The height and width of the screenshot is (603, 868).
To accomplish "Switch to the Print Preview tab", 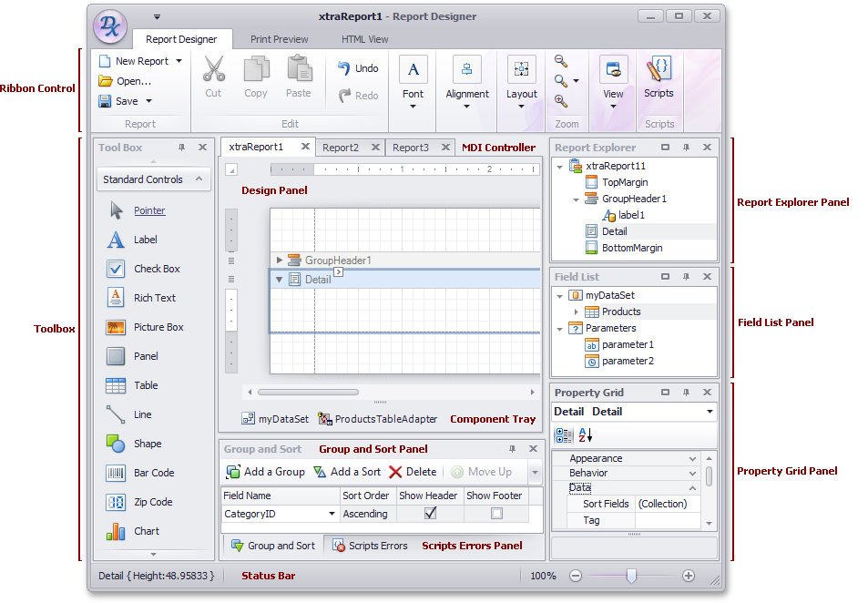I will tap(279, 39).
